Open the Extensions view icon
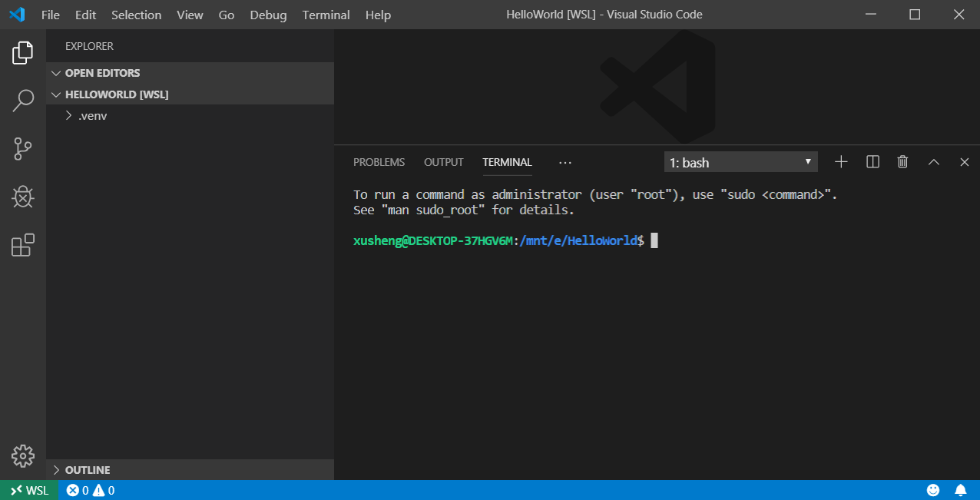Viewport: 980px width, 500px height. tap(23, 245)
